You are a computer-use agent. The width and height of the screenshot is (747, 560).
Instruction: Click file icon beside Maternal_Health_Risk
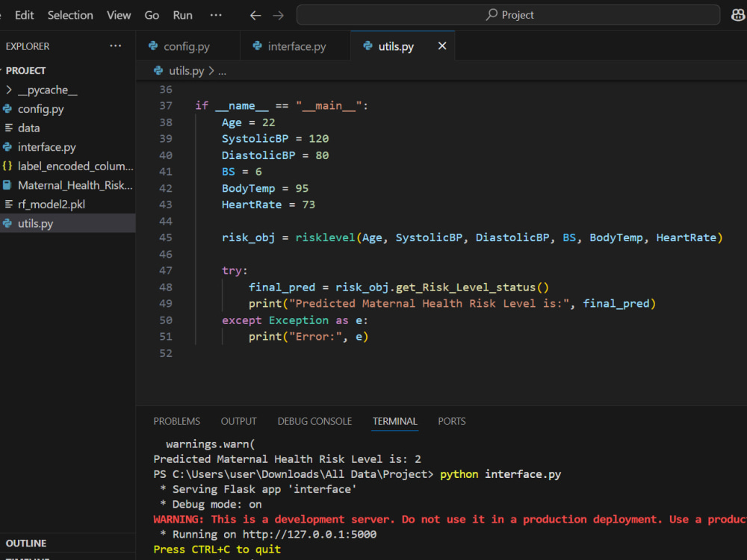click(x=7, y=185)
